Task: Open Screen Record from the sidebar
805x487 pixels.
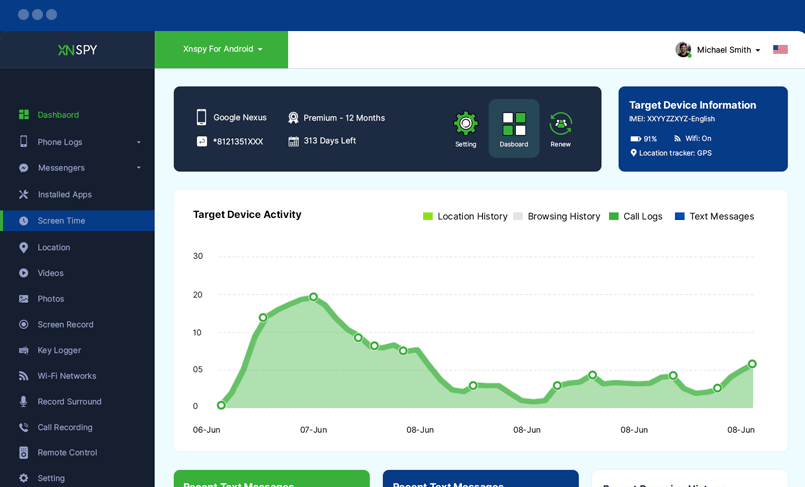Action: (x=65, y=325)
